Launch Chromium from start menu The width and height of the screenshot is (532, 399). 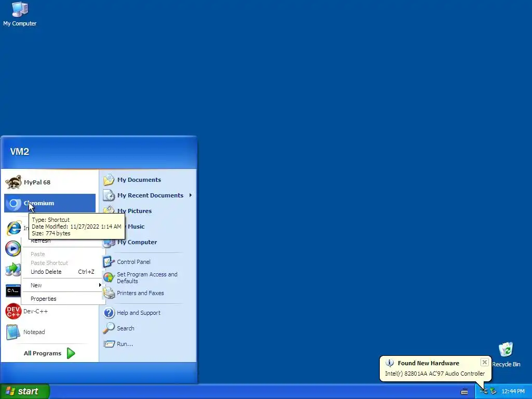(50, 203)
